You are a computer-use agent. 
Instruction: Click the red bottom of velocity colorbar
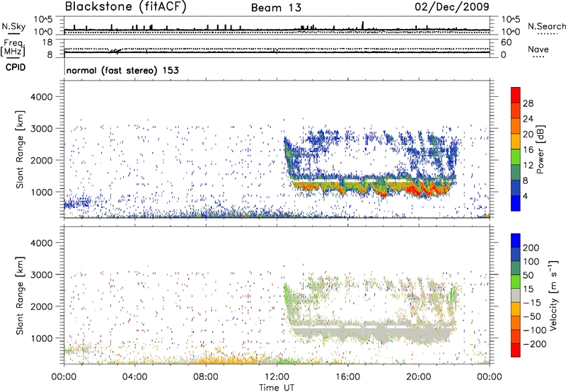click(x=516, y=350)
